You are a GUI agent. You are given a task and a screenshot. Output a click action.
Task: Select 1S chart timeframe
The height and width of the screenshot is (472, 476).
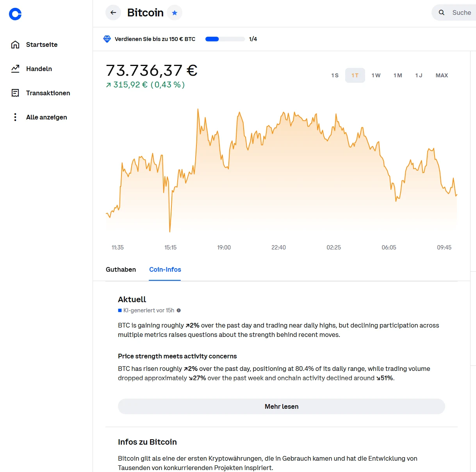click(335, 75)
